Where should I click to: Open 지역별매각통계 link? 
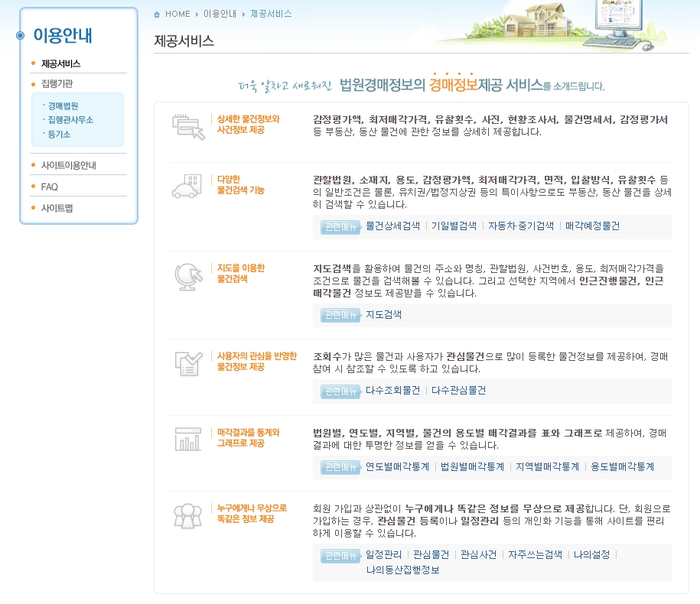(x=547, y=466)
